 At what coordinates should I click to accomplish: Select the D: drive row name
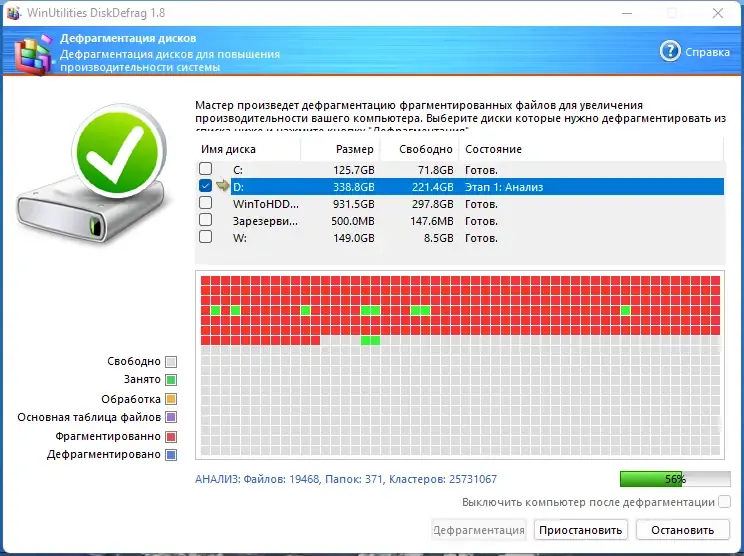(238, 187)
